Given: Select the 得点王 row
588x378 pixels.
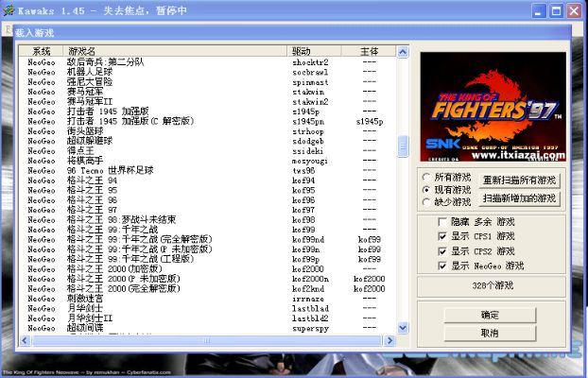Looking at the screenshot, I should tap(207, 151).
